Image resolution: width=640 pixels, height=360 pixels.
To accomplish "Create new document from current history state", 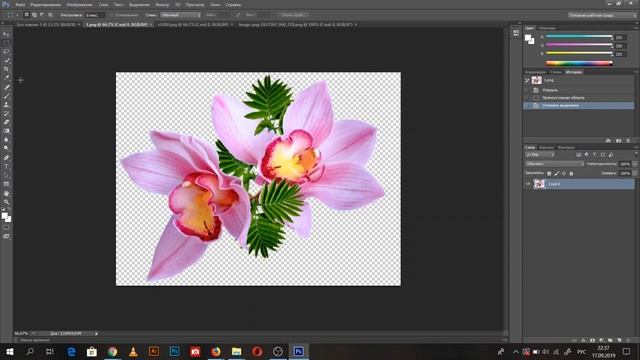I will [x=608, y=140].
